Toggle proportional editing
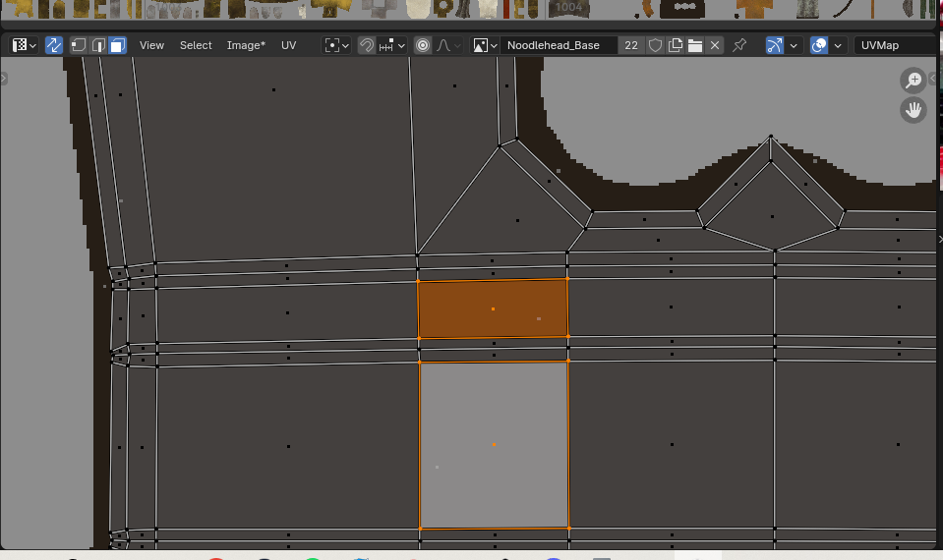Screen dimensions: 943x560 click(423, 45)
